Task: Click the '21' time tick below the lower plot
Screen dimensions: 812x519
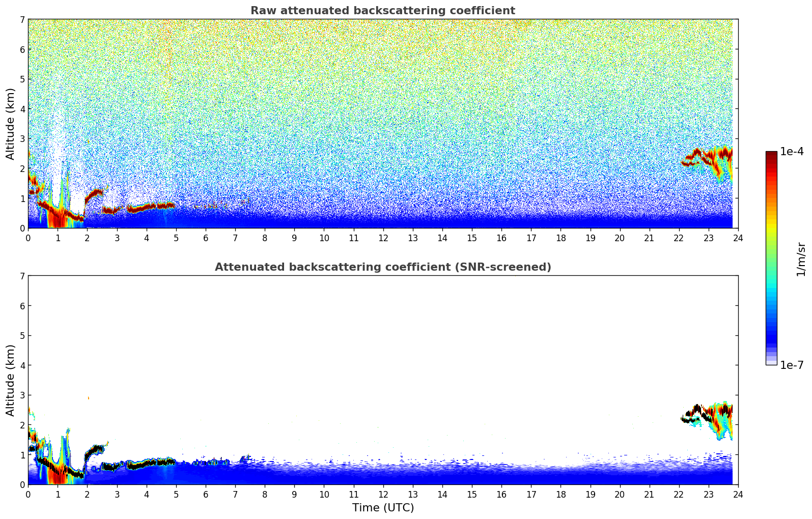Action: click(x=649, y=495)
